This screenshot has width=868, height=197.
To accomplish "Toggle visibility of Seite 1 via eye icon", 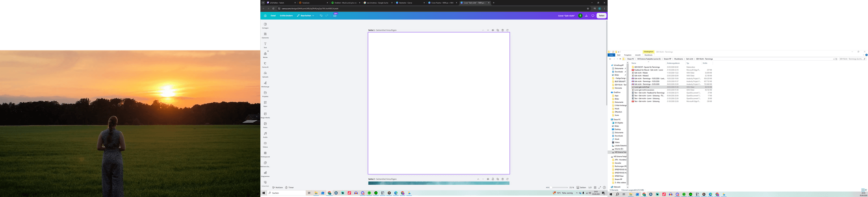I will pyautogui.click(x=493, y=30).
